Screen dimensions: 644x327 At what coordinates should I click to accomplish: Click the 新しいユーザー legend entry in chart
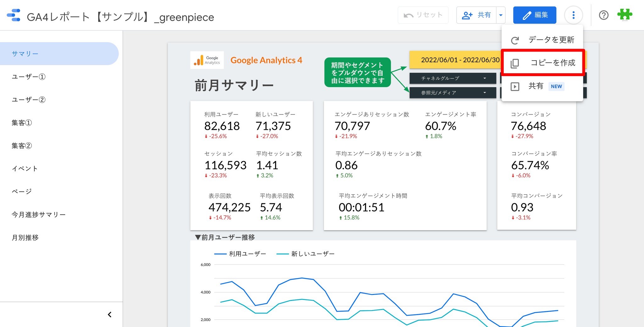click(306, 254)
